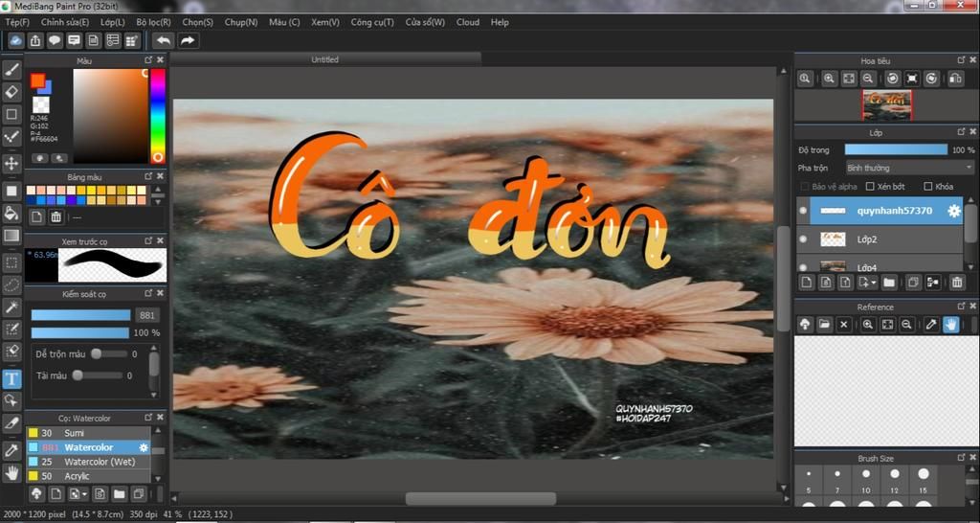Zoom in the Navigator (Hoa tiêu) view
Viewport: 980px width, 523px height.
point(829,79)
